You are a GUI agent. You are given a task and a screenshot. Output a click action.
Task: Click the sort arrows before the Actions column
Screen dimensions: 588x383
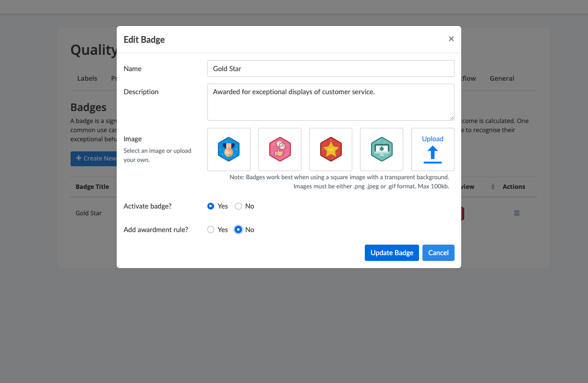tap(493, 187)
